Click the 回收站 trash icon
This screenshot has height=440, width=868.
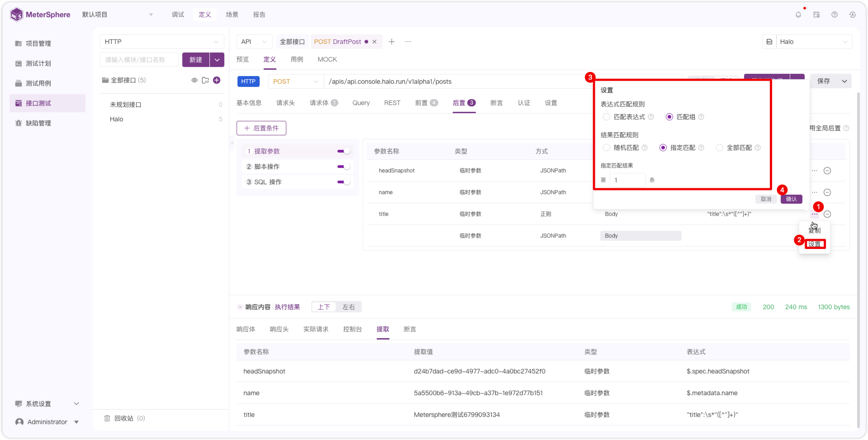(x=107, y=418)
